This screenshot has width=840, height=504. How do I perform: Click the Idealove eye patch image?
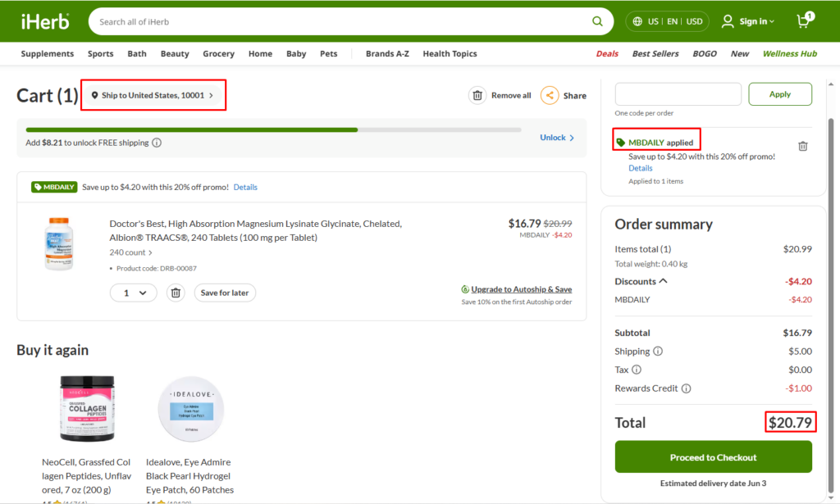(190, 408)
